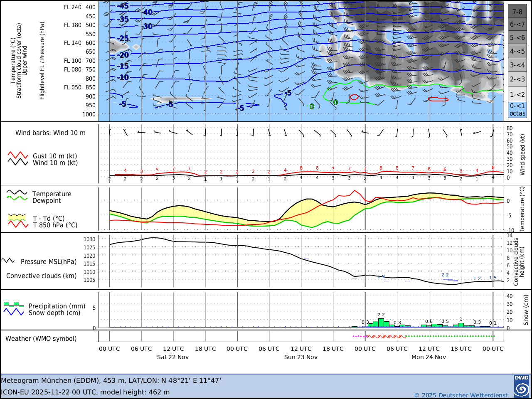Click the -30 isotherm contour label
This screenshot has height=399, width=532.
[x=147, y=26]
